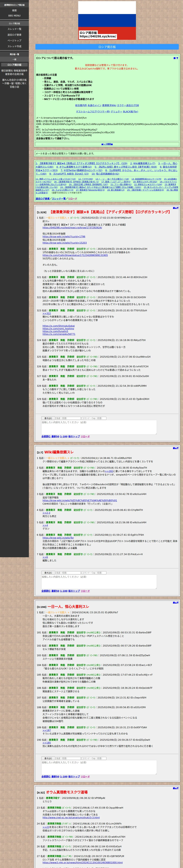This screenshot has width=183, height=868.
Task: Click the blue ロシア掲示板 title bar
Action: pos(107,47)
